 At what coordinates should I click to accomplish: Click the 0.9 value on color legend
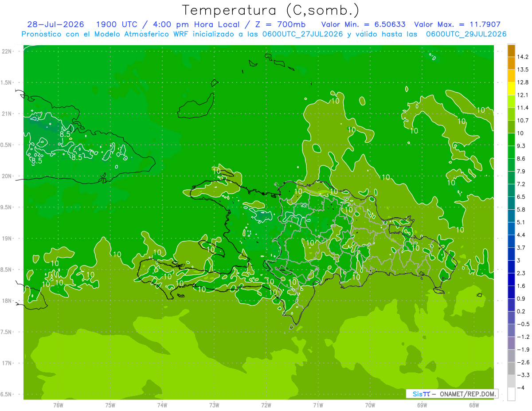coord(522,298)
